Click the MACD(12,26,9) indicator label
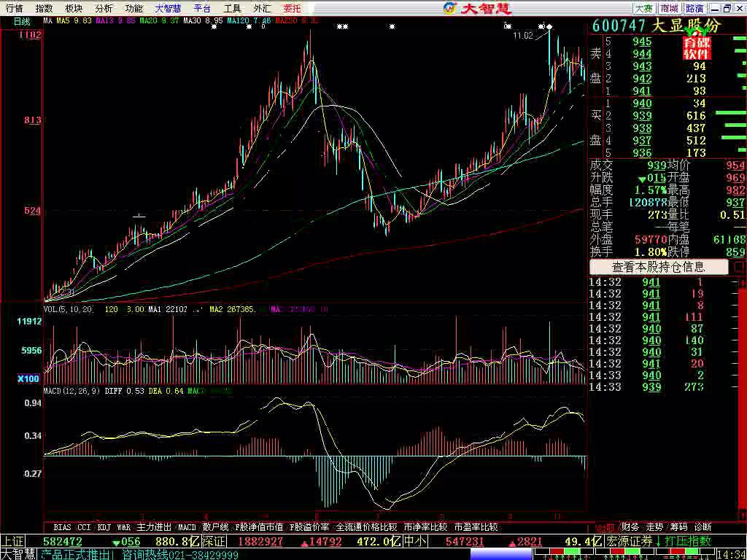Screen dimensions: 747x560 pos(72,391)
